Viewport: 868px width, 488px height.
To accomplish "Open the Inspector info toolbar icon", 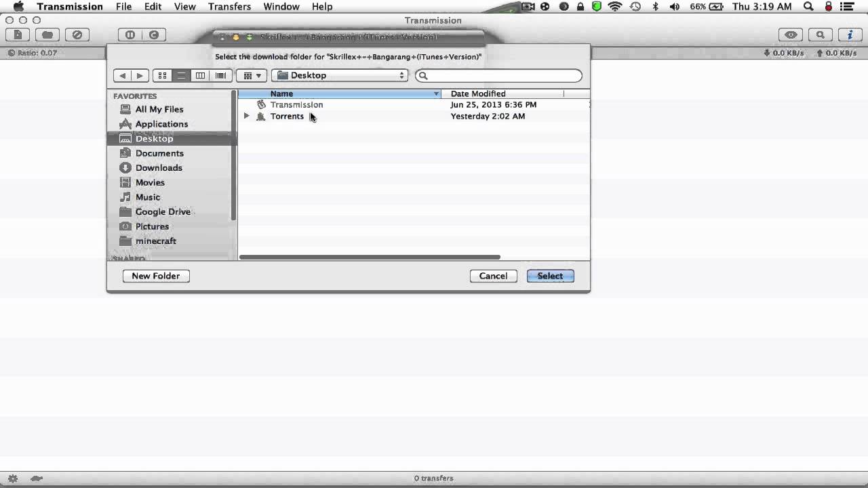I will (850, 35).
